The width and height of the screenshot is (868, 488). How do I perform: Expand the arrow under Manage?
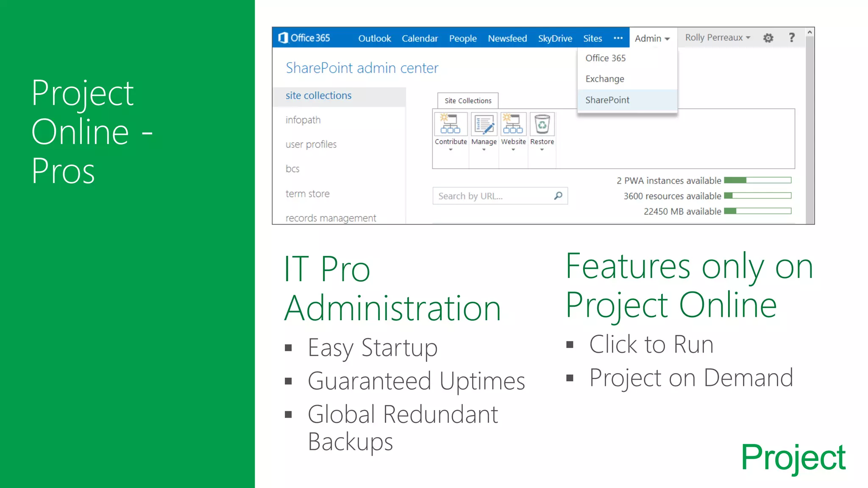pos(484,150)
